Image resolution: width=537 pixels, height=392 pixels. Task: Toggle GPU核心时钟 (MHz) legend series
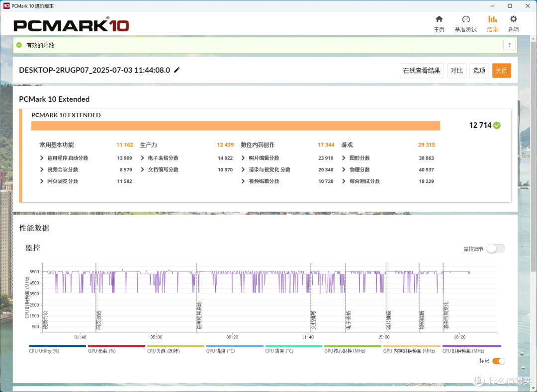(x=353, y=349)
